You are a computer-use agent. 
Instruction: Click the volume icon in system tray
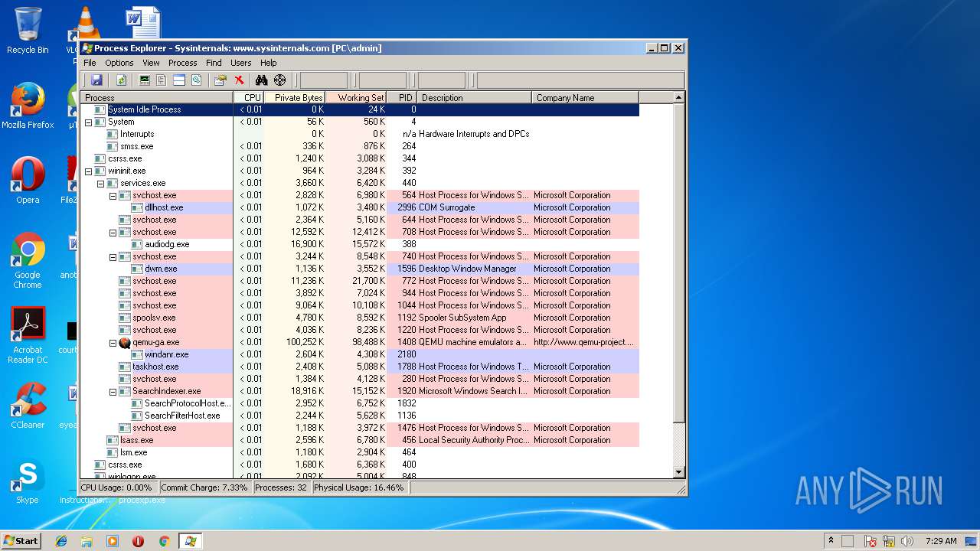tap(907, 541)
